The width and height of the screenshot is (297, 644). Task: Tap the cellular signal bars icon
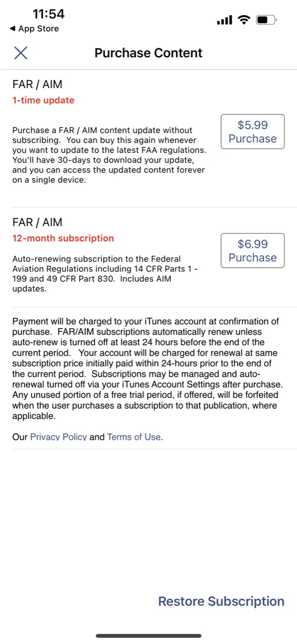click(224, 21)
